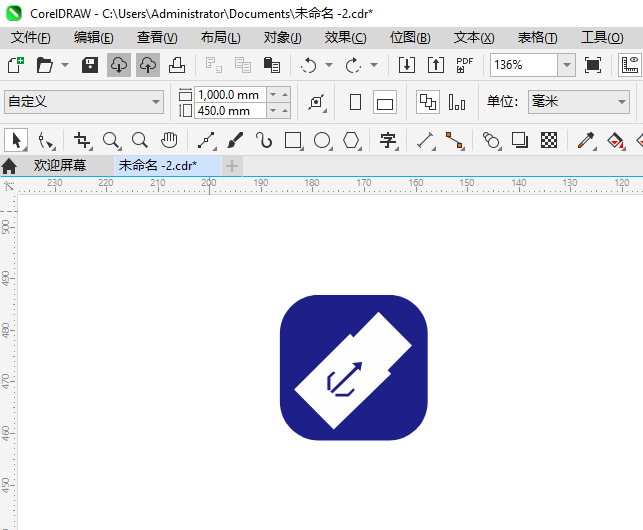The image size is (643, 530).
Task: Select the Connector tool
Action: [454, 140]
